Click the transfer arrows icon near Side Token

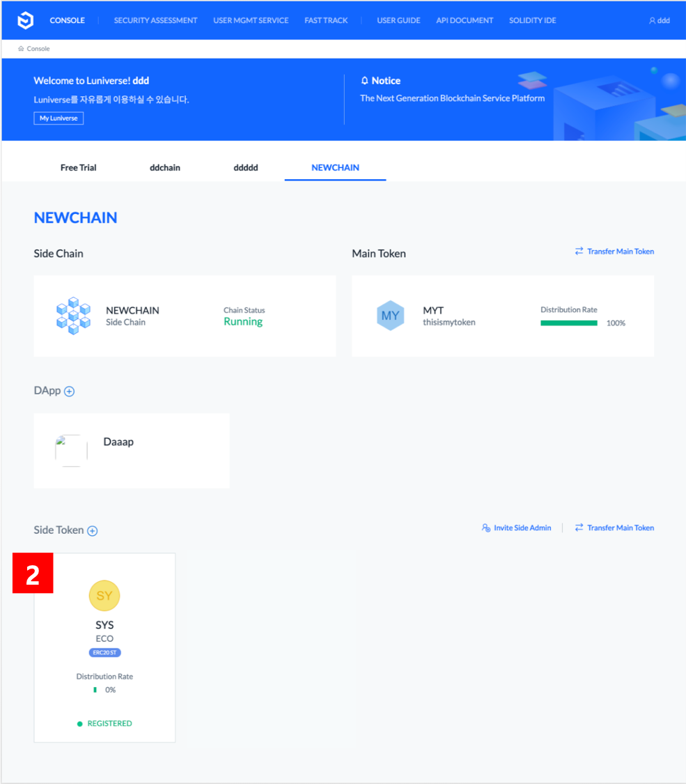tap(579, 528)
